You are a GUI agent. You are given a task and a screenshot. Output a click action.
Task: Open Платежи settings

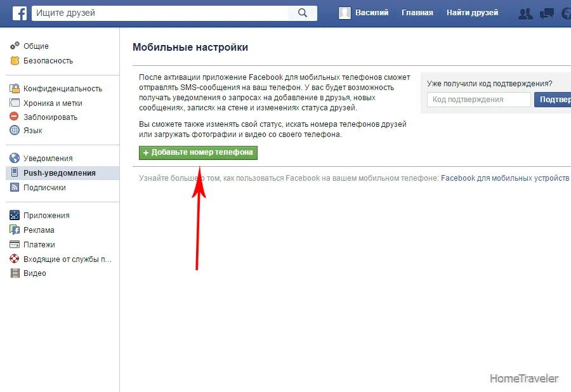pos(39,245)
